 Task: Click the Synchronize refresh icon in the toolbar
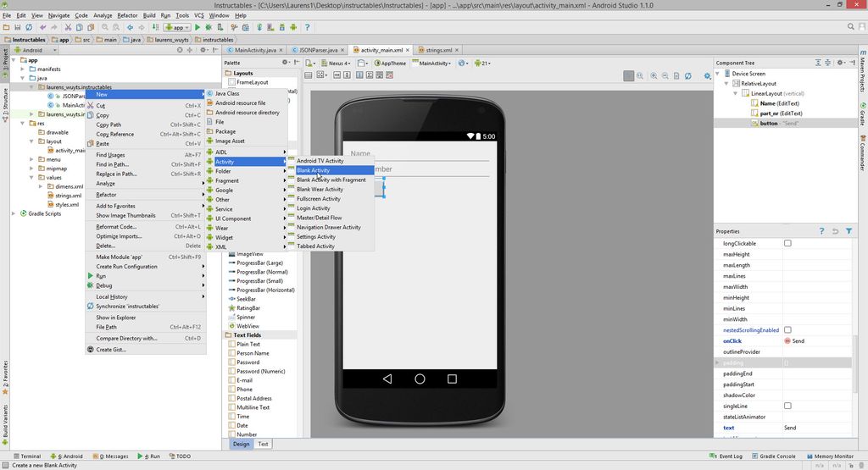[29, 27]
